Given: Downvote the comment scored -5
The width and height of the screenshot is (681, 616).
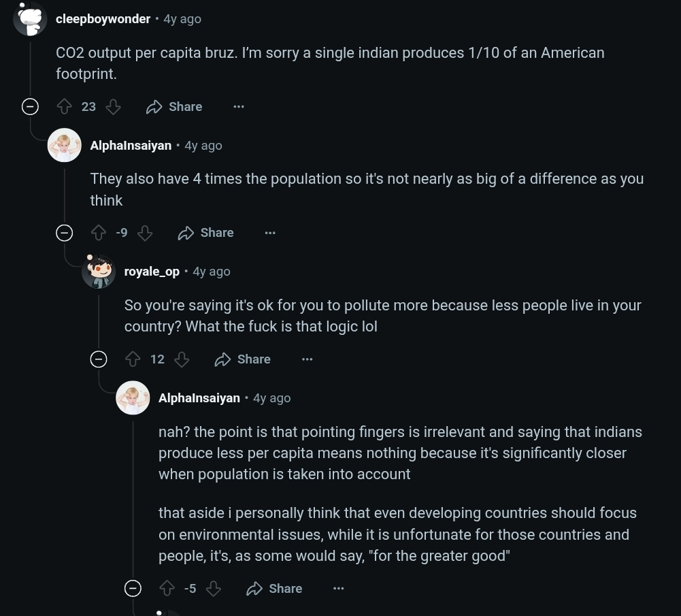Looking at the screenshot, I should 214,589.
